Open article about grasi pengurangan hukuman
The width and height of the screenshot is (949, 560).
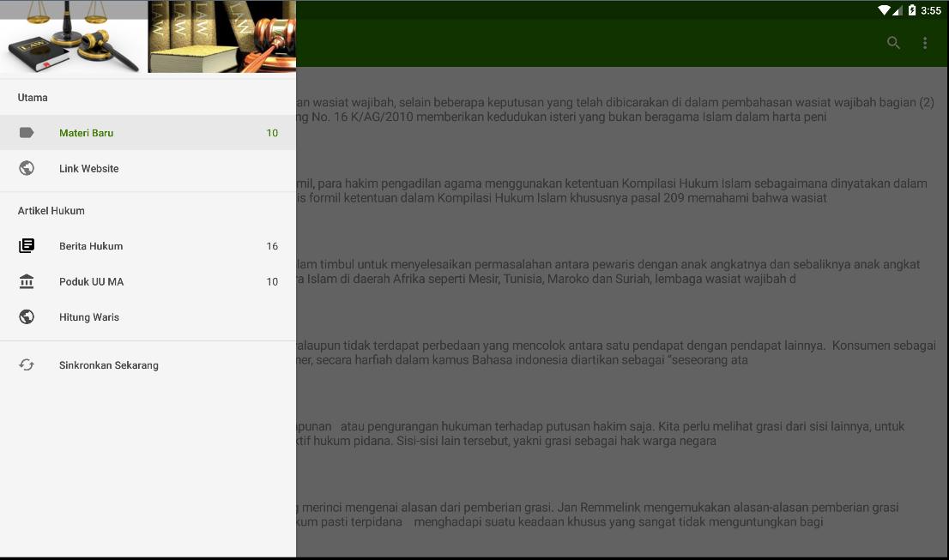[622, 434]
